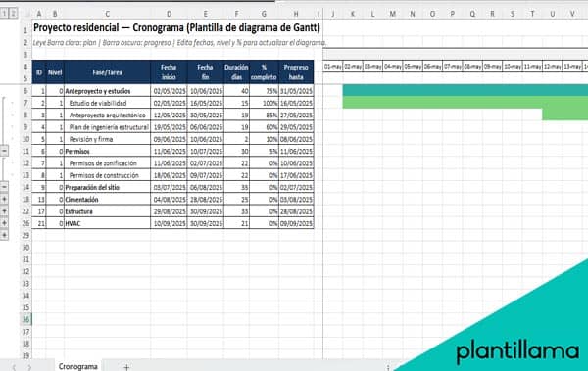This screenshot has height=371, width=588.
Task: Select the duration cell showing 40
Action: (236, 91)
